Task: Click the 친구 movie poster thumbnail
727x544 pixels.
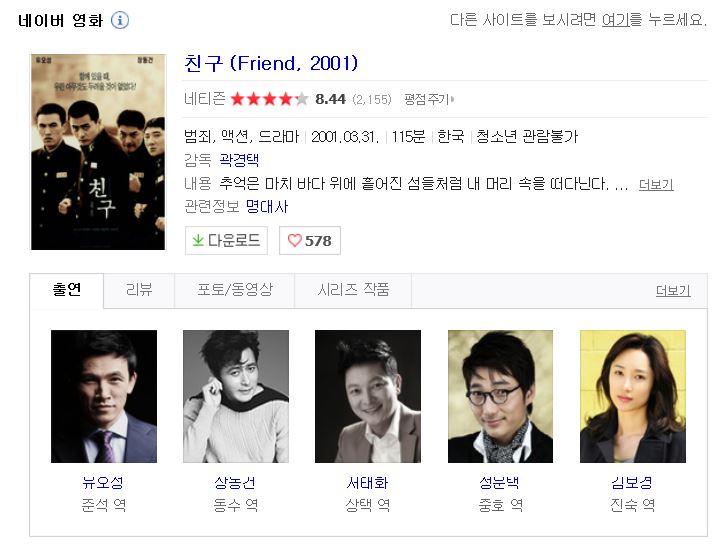Action: click(x=98, y=152)
